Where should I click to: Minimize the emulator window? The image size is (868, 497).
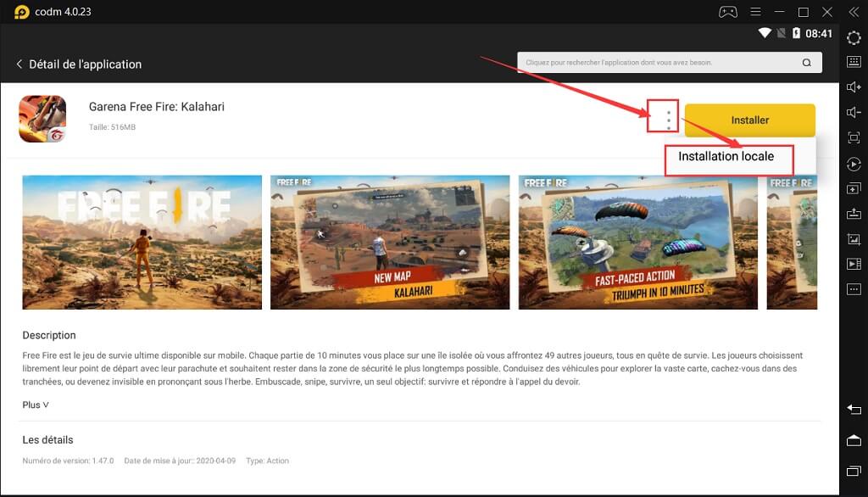pos(780,12)
